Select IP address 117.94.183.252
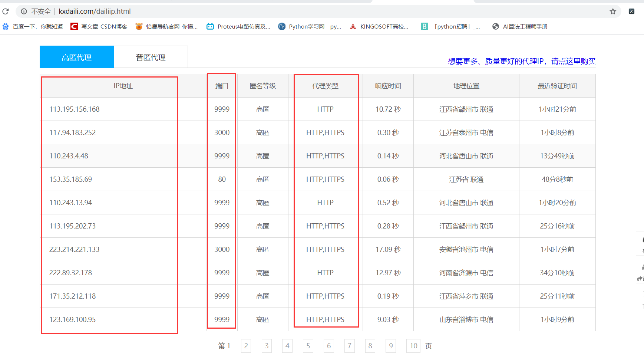 click(73, 132)
